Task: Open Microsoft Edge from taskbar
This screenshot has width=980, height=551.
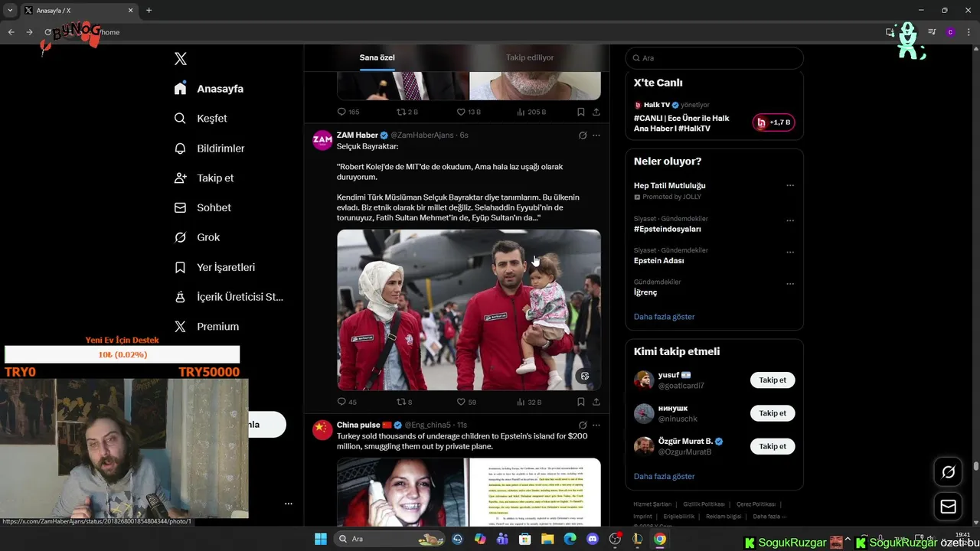Action: tap(570, 539)
